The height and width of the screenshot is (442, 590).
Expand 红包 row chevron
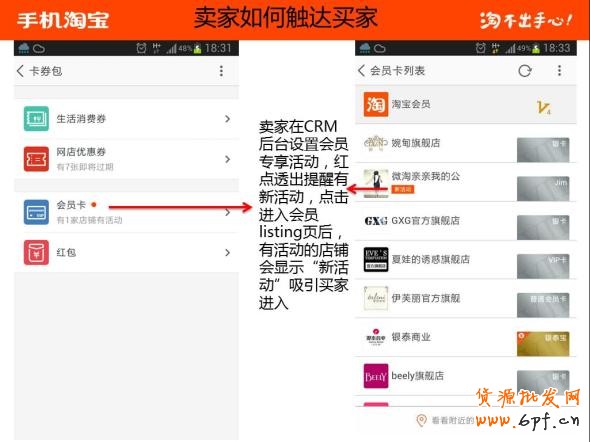point(227,252)
